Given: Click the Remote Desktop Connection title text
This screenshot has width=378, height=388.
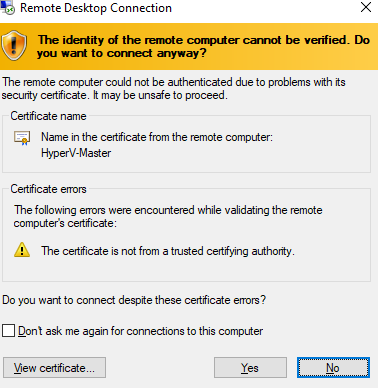Looking at the screenshot, I should 96,8.
